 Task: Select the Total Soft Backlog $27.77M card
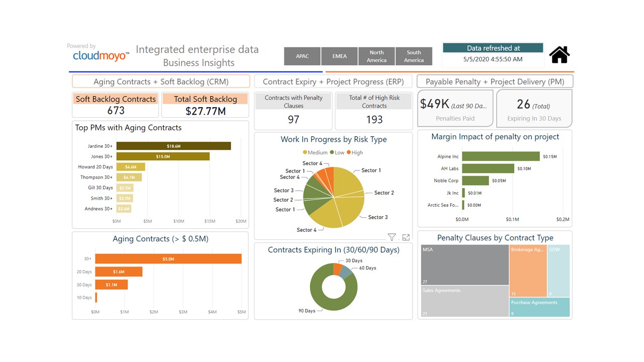click(x=205, y=105)
